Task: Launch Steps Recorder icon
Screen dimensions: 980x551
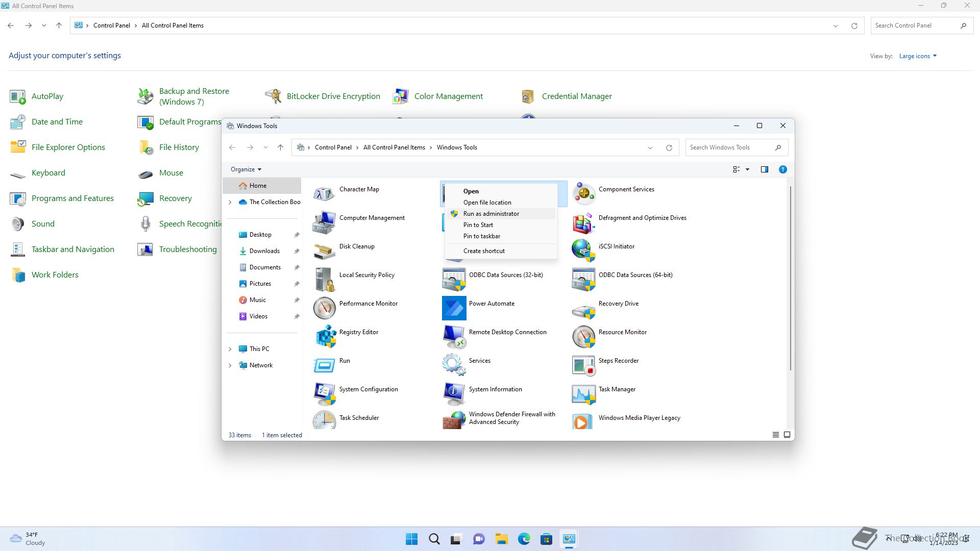Action: tap(584, 365)
